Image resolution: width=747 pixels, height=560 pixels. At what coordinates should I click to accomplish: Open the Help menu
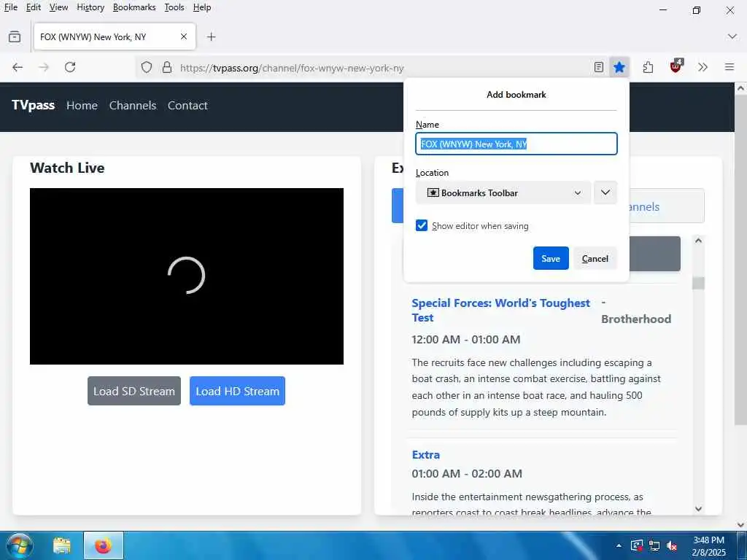(202, 7)
